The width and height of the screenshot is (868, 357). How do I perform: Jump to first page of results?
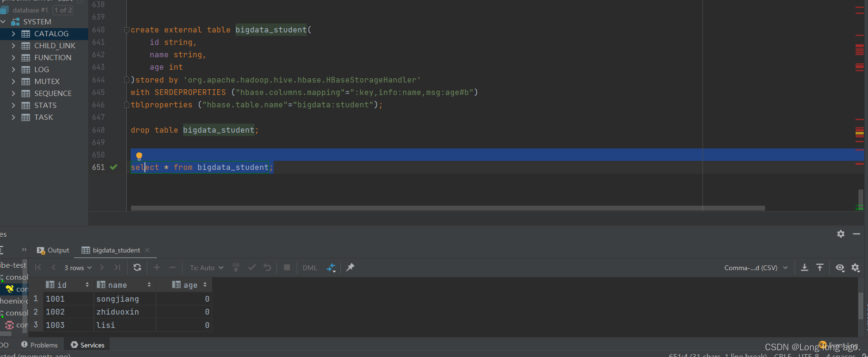pos(38,268)
